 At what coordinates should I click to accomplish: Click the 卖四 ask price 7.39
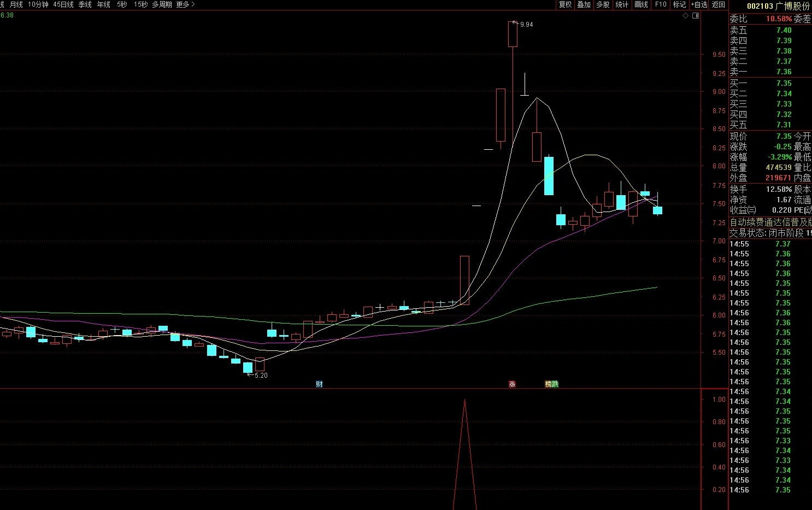[784, 40]
